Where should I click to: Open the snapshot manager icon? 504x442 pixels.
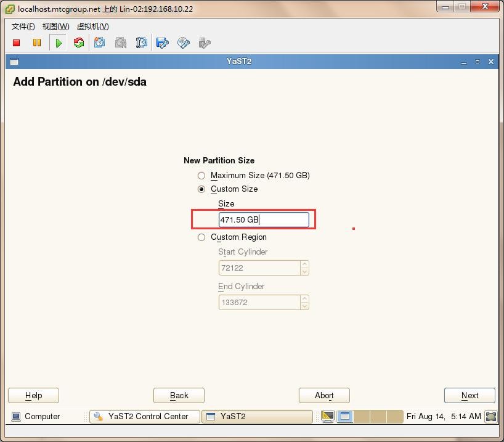click(142, 43)
